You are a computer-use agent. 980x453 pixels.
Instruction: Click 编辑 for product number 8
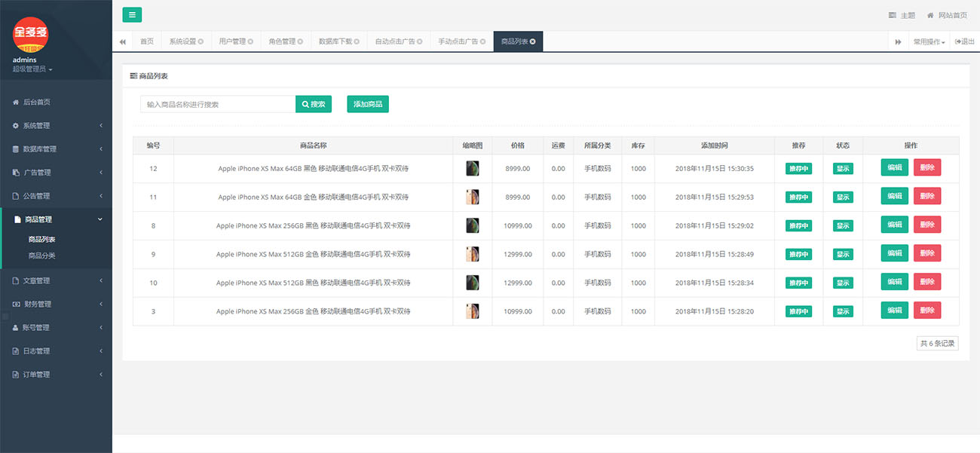pos(895,225)
